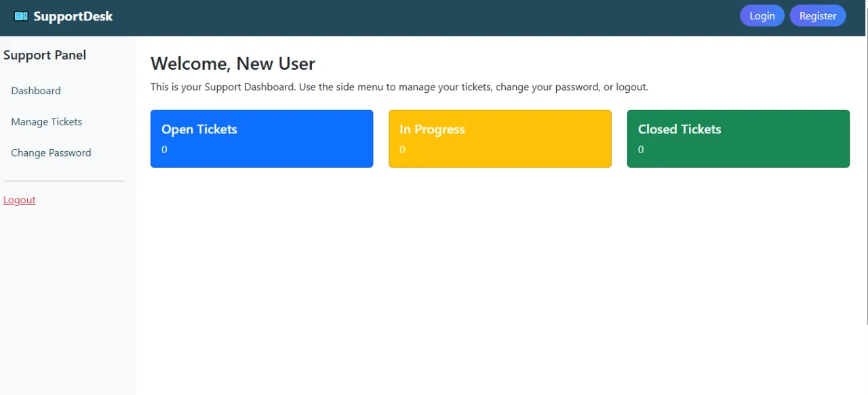Click the Register button
The image size is (868, 395).
(818, 16)
